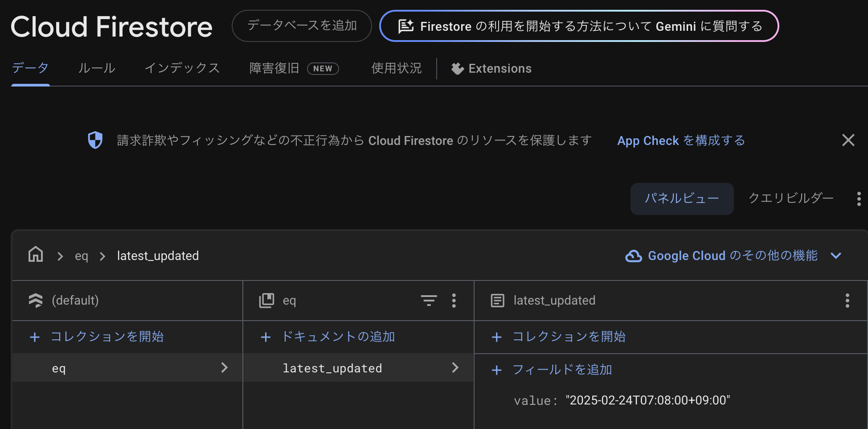Viewport: 868px width, 429px height.
Task: Open the three-dot menu in the eq column
Action: (x=454, y=301)
